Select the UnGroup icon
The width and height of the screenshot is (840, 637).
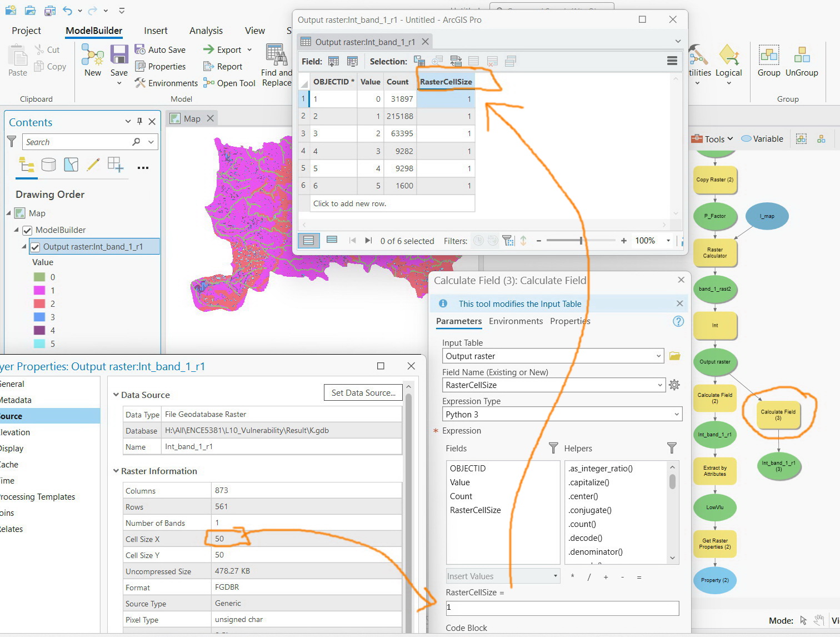coord(802,61)
